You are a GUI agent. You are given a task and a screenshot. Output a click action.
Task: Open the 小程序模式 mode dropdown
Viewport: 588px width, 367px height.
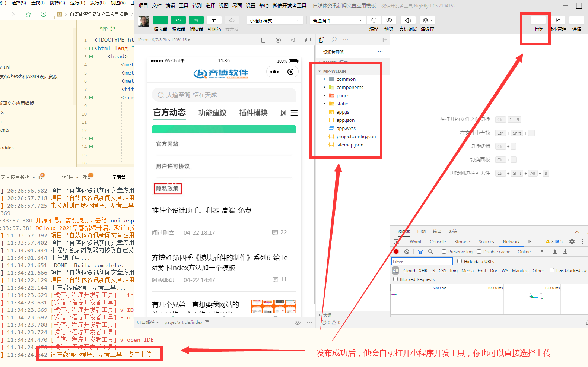pos(275,20)
